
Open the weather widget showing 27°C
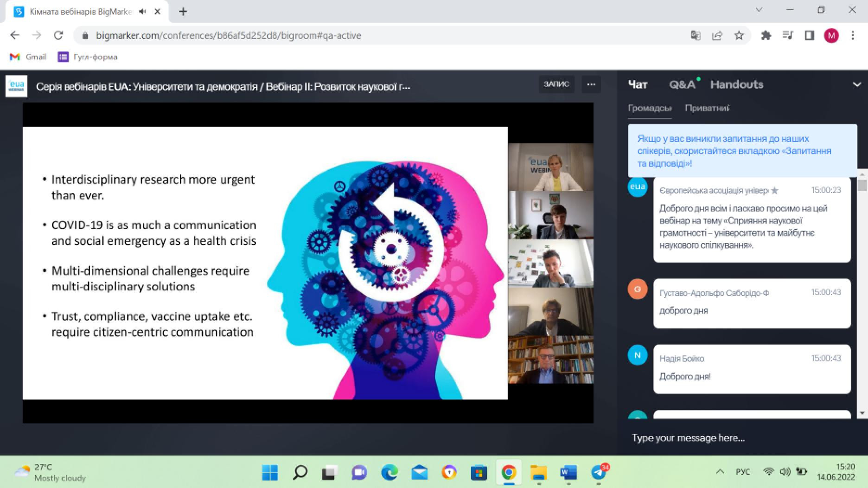50,472
